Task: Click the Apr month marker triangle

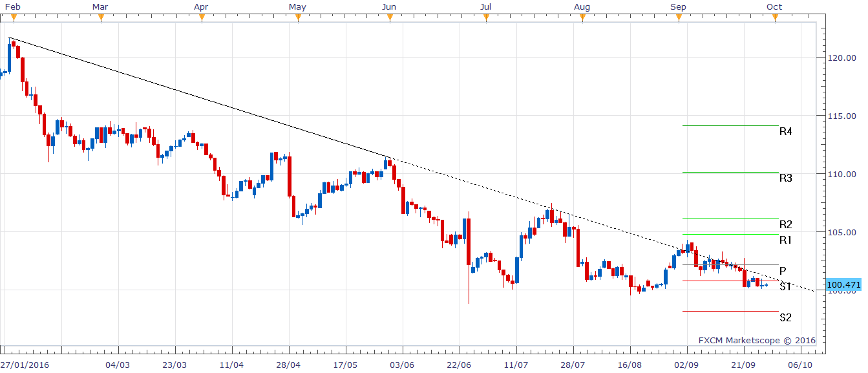Action: [202, 18]
